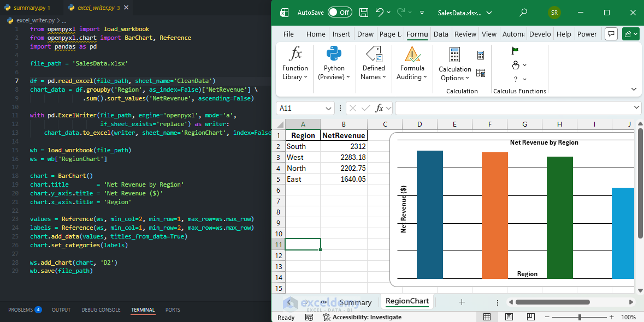The height and width of the screenshot is (322, 644).
Task: Select cell A2 containing South
Action: point(303,146)
